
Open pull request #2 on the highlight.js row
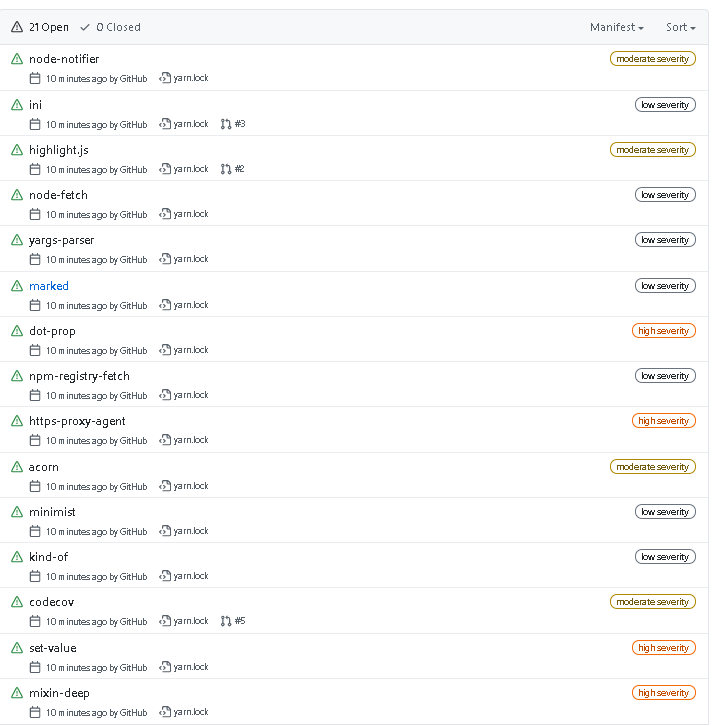point(232,169)
